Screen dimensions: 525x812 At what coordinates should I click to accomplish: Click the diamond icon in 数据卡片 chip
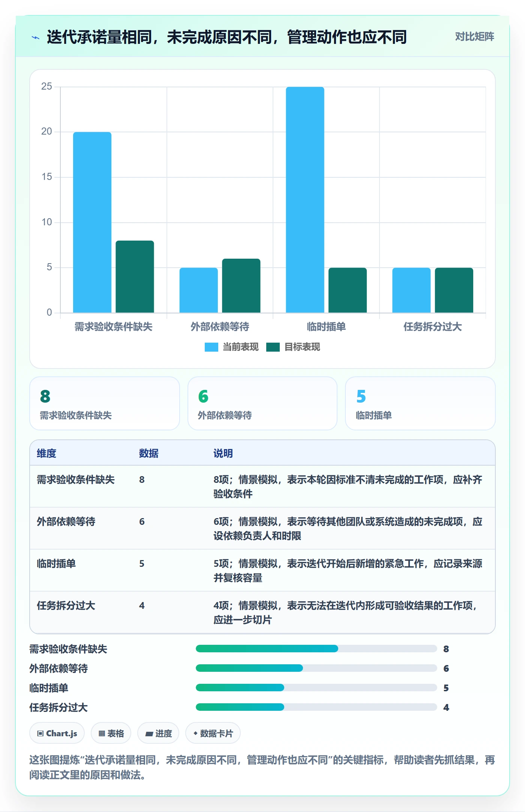[x=195, y=733]
